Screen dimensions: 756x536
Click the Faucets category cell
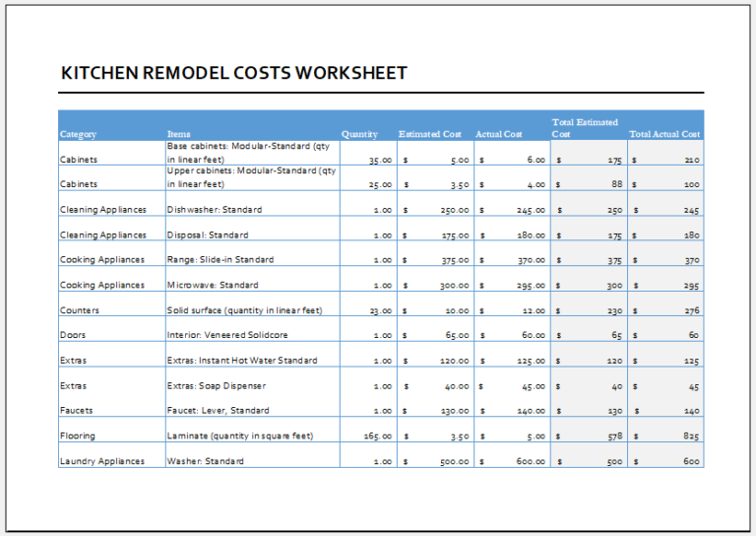[x=112, y=404]
